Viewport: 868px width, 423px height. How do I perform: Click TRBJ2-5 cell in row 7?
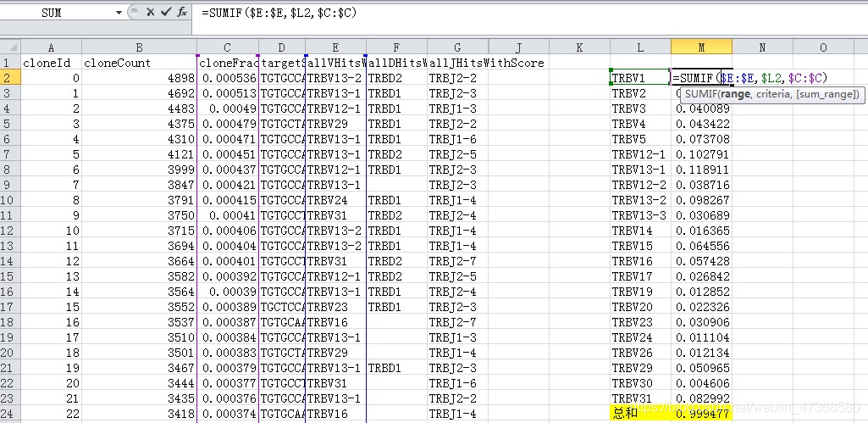[x=457, y=154]
